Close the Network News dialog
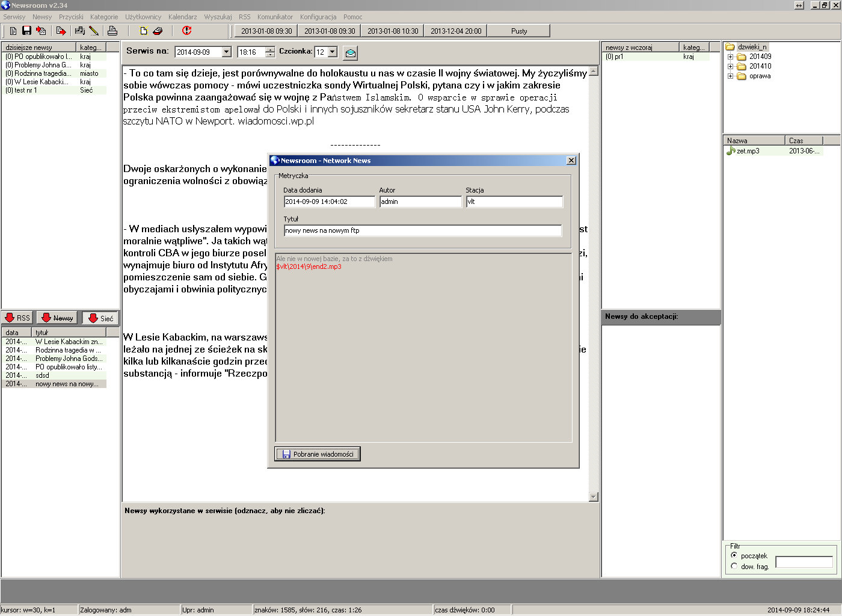 [571, 161]
